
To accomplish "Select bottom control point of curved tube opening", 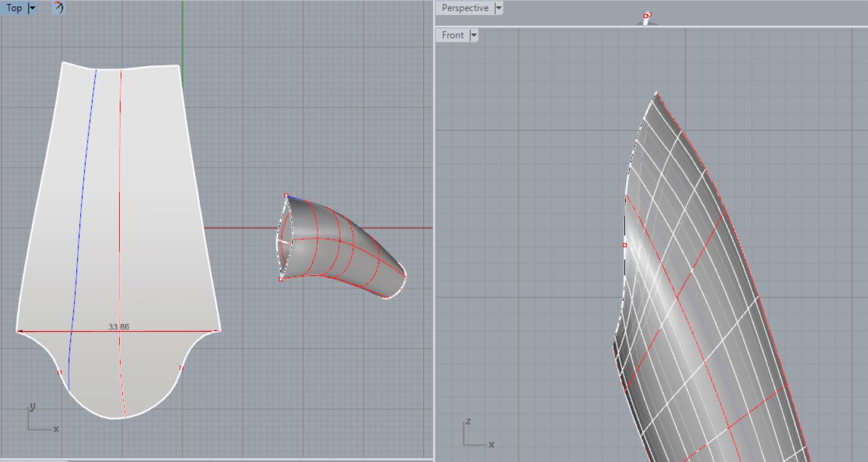I will pos(281,279).
